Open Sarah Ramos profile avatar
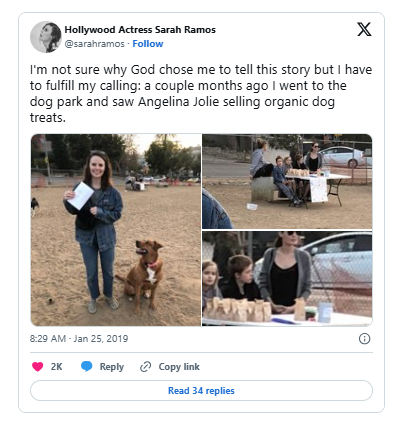The height and width of the screenshot is (423, 398). (x=46, y=37)
